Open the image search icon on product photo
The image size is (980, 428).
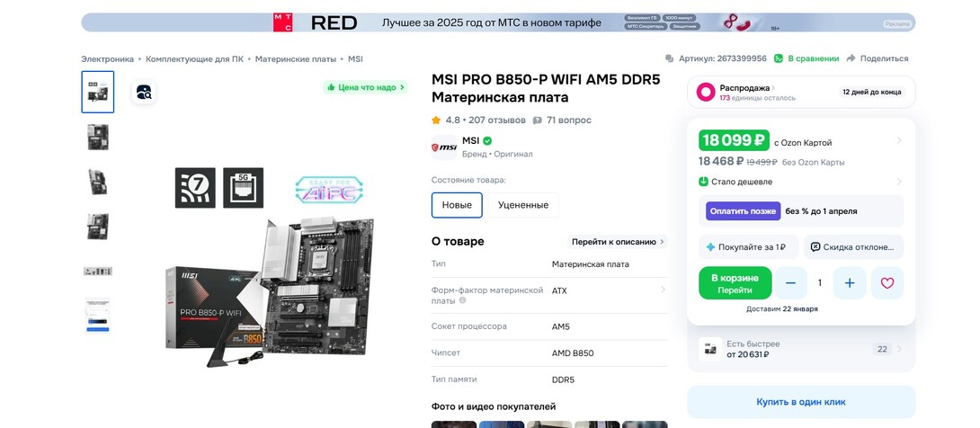coord(144,93)
